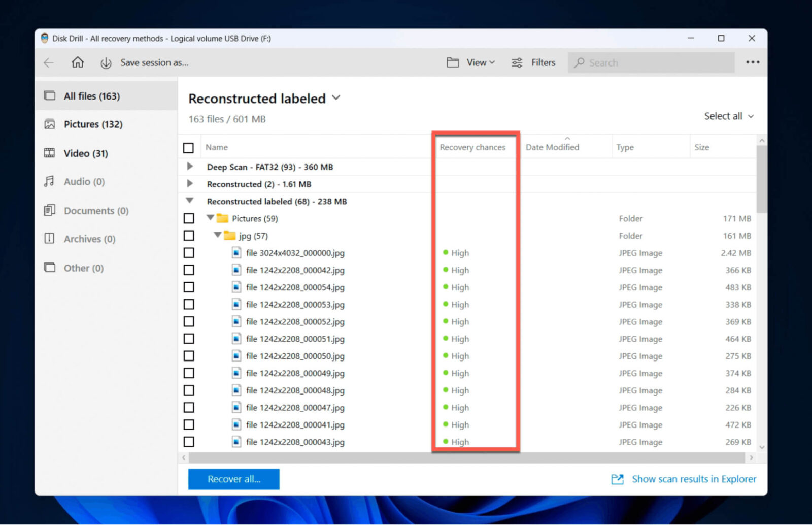Select the Pictures (59) folder checkbox
Viewport: 812px width, 525px height.
coord(189,218)
